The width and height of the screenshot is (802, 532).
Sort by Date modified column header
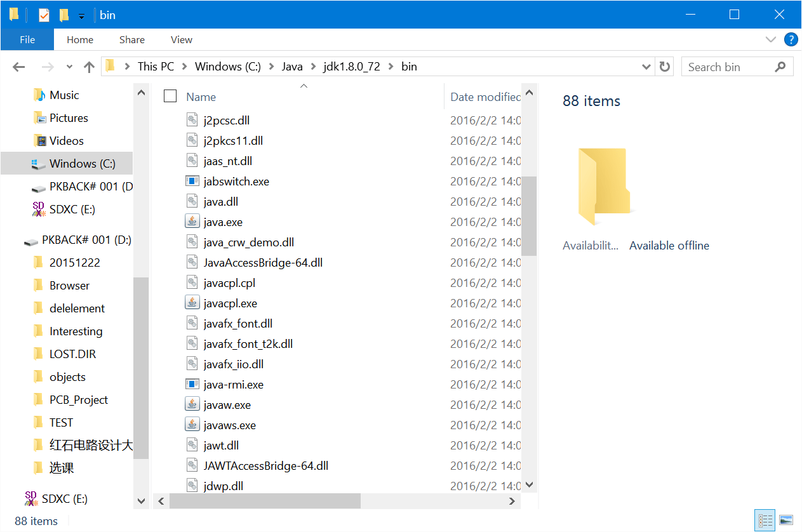(x=486, y=96)
